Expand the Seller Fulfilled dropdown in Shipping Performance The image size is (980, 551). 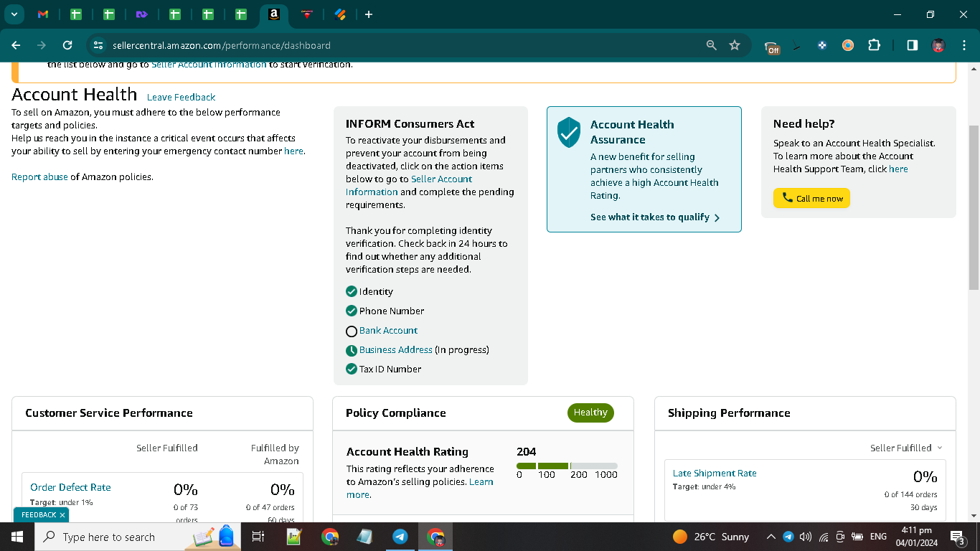pyautogui.click(x=907, y=448)
